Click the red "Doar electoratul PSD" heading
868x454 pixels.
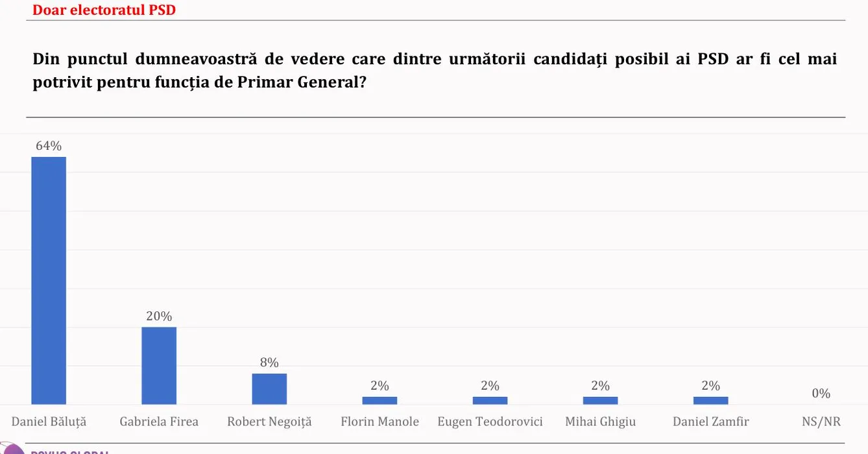click(x=104, y=10)
